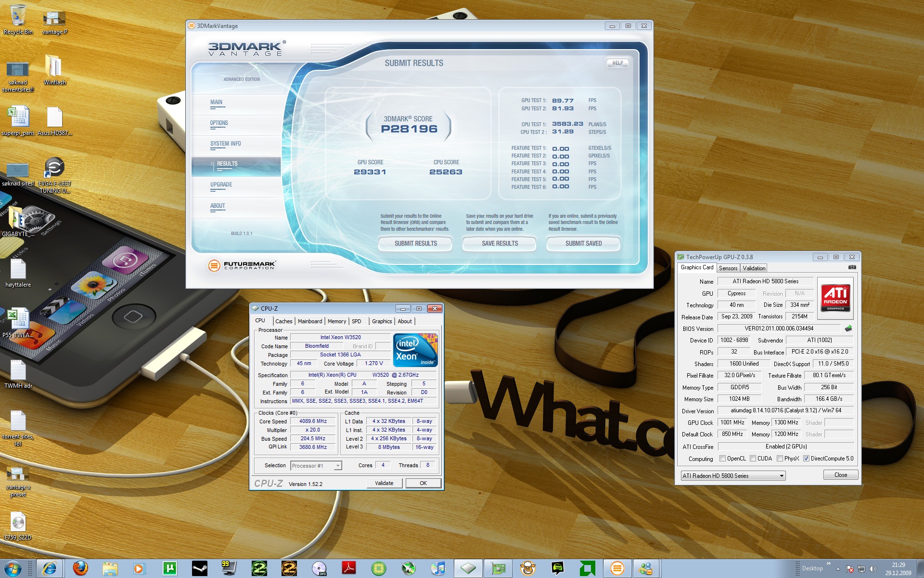Open the 'TWMH adr' desktop file
Screen dimensions: 924x578
[x=18, y=374]
